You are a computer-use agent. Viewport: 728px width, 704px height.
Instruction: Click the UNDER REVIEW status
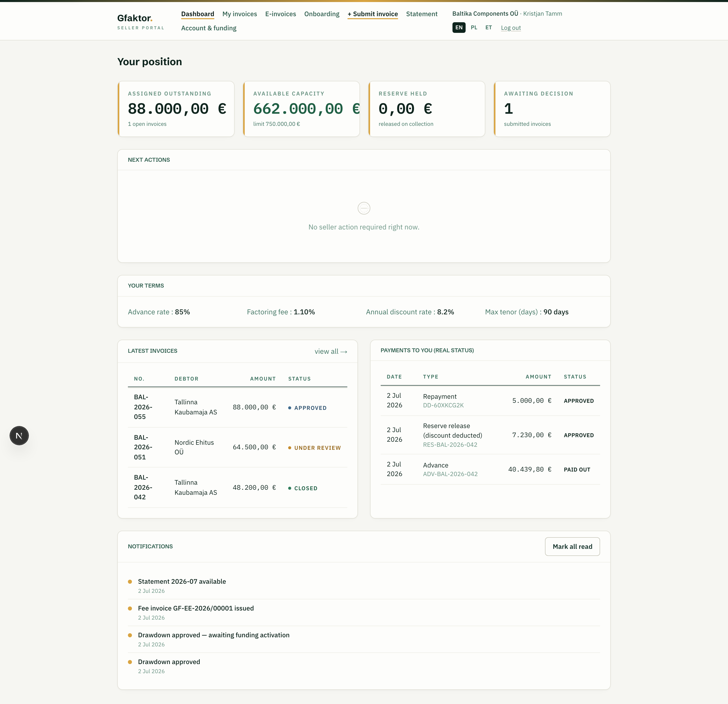pyautogui.click(x=314, y=448)
